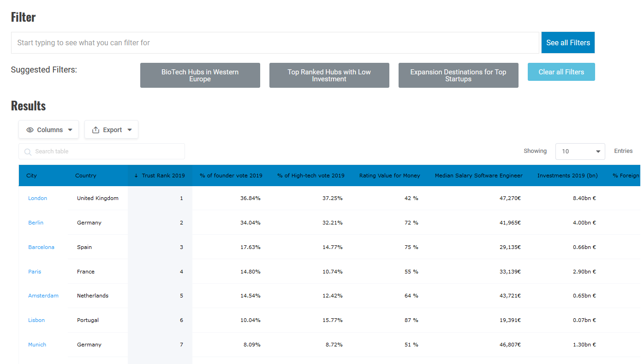Apply BioTech Hubs in Western Europe filter
The height and width of the screenshot is (364, 644).
(200, 75)
